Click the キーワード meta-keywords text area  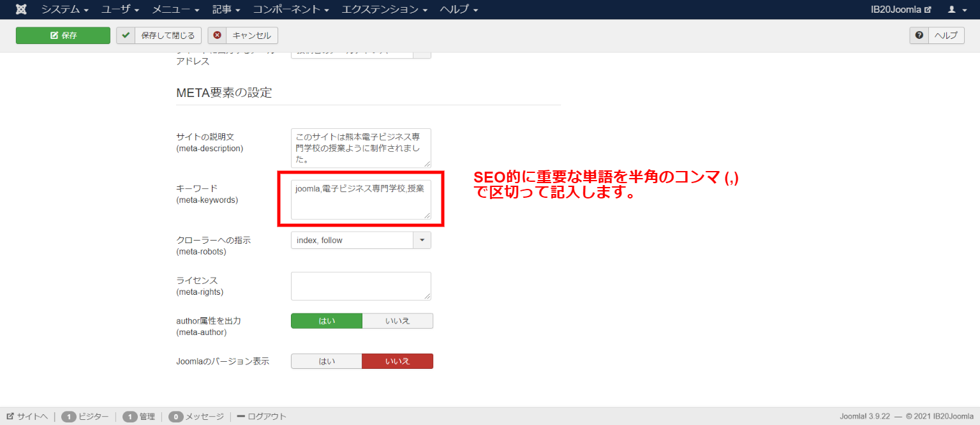point(360,199)
